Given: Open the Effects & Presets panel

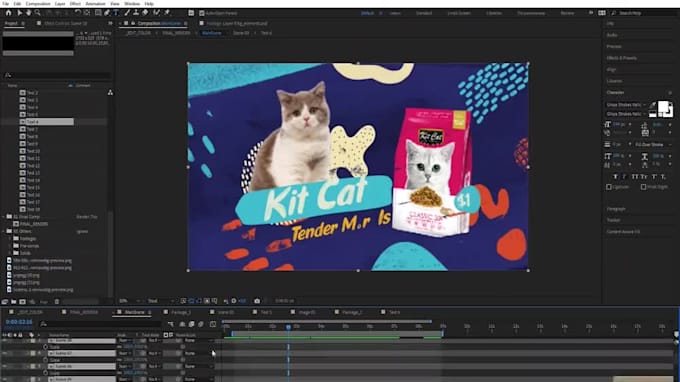Looking at the screenshot, I should coord(622,58).
